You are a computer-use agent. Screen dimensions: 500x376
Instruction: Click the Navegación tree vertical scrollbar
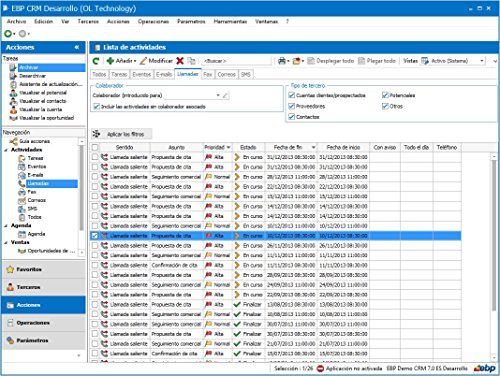[x=81, y=187]
